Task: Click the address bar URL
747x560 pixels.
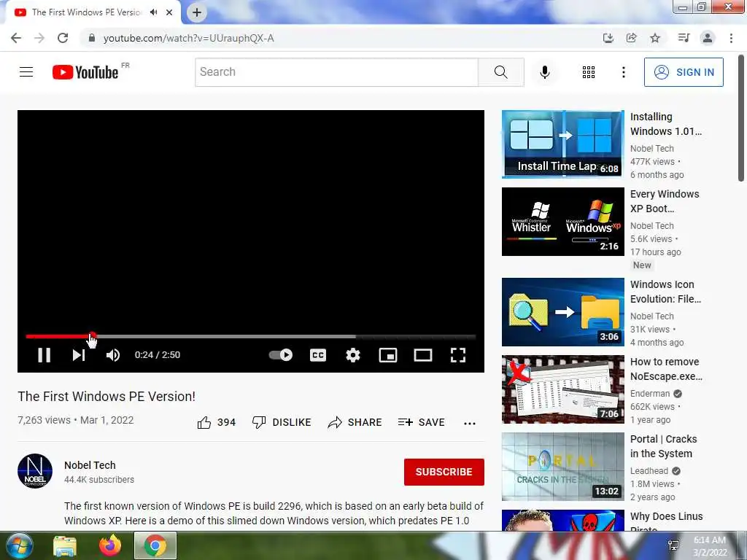Action: tap(189, 38)
